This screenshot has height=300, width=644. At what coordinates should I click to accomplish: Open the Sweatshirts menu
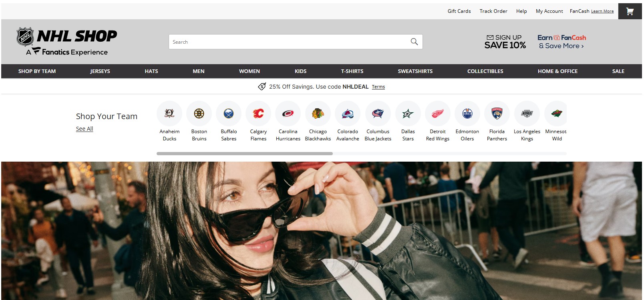coord(415,71)
